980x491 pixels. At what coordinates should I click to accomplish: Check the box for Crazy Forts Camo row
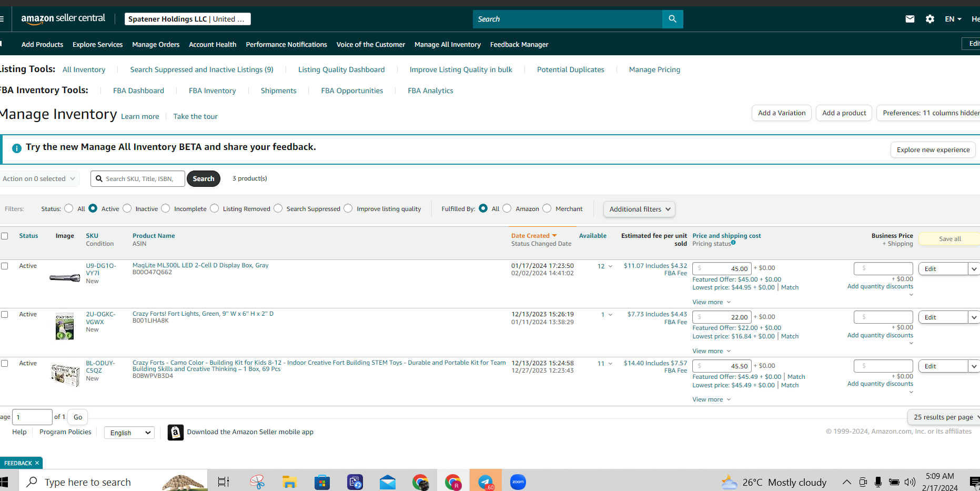coord(5,363)
